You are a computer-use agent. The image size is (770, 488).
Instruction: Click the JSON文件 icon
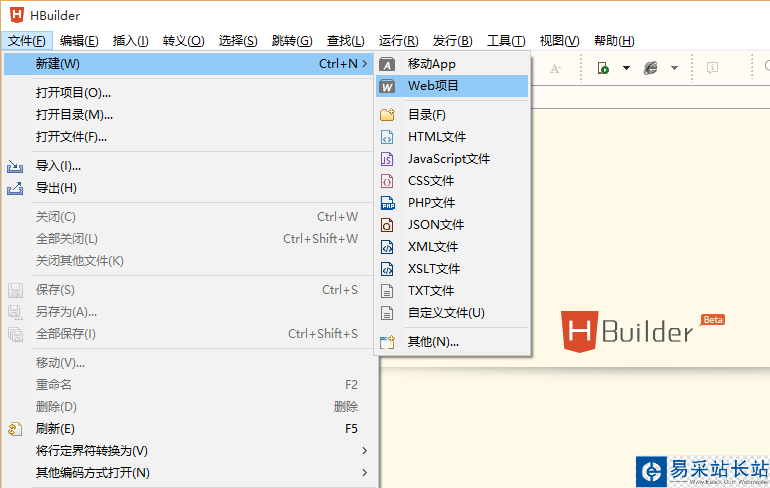coord(387,225)
